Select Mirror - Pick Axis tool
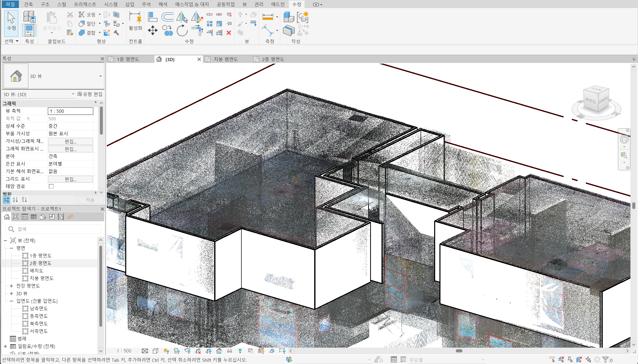The image size is (638, 364). click(x=182, y=17)
